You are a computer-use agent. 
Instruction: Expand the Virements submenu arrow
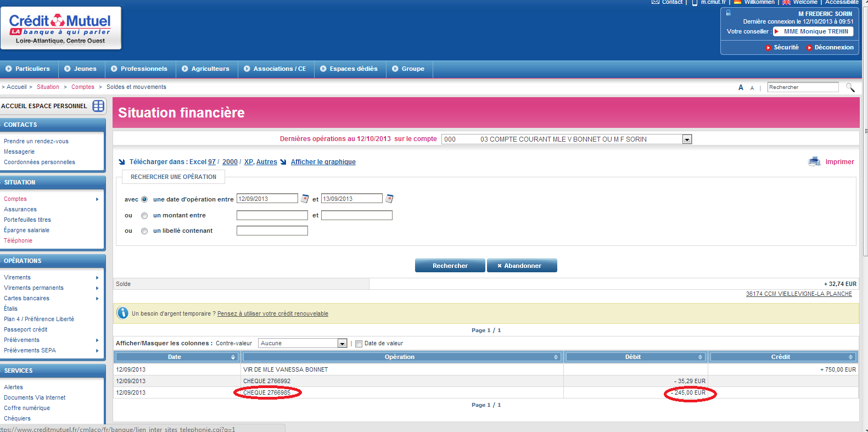tap(97, 278)
